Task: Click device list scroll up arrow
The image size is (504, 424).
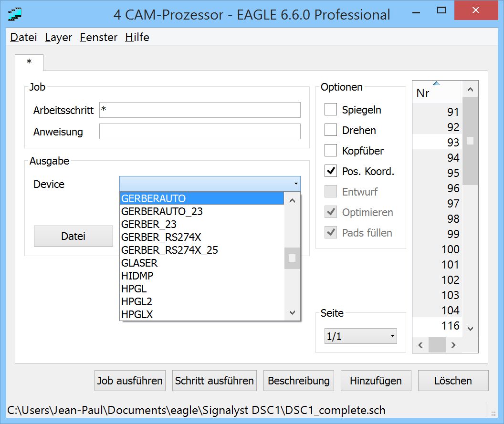Action: pos(292,201)
